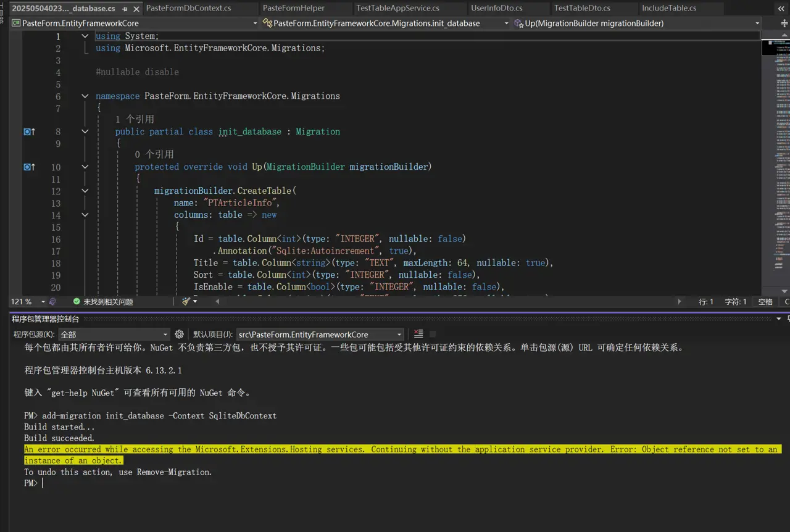Viewport: 790px width, 532px height.
Task: Open the default project dropdown
Action: click(x=320, y=334)
